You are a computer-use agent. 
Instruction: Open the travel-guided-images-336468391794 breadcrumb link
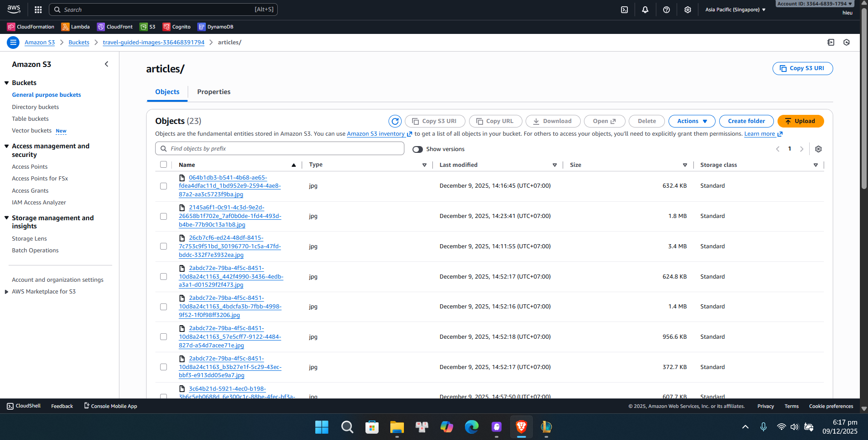click(153, 42)
